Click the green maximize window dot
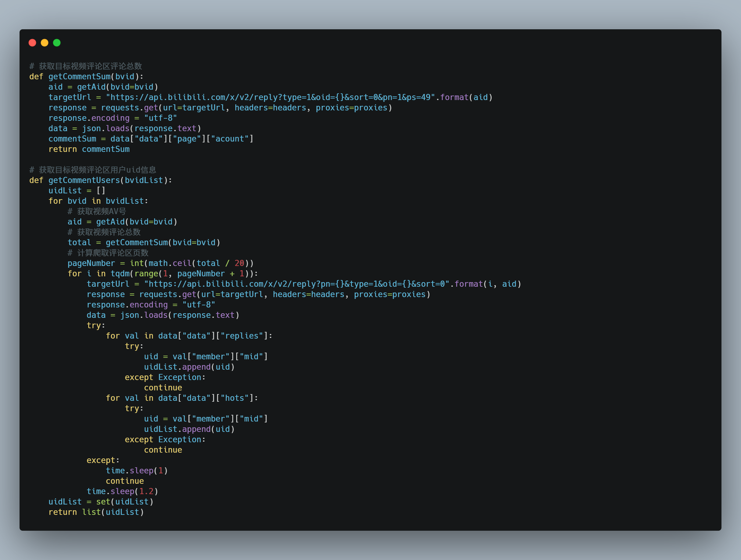 click(x=57, y=43)
